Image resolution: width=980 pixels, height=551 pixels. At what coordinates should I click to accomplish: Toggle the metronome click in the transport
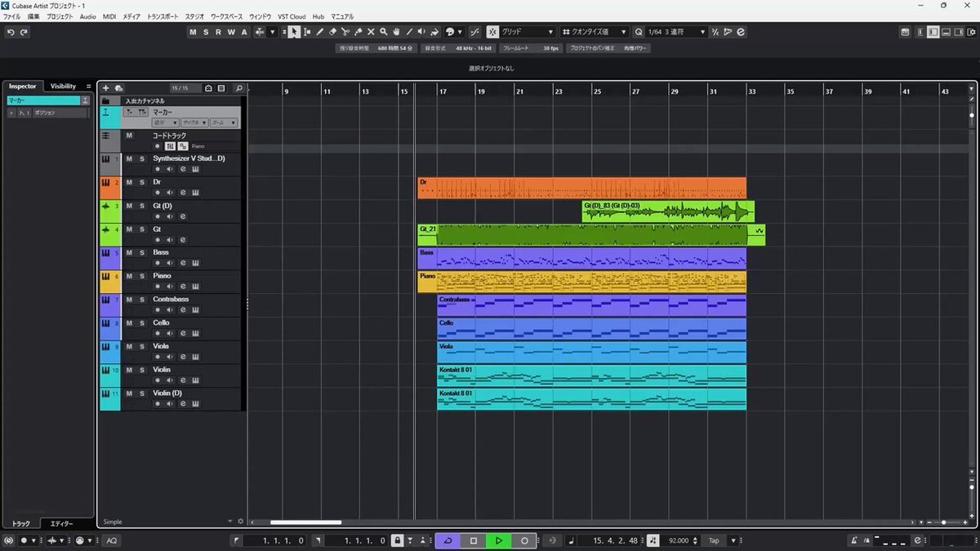click(x=853, y=540)
